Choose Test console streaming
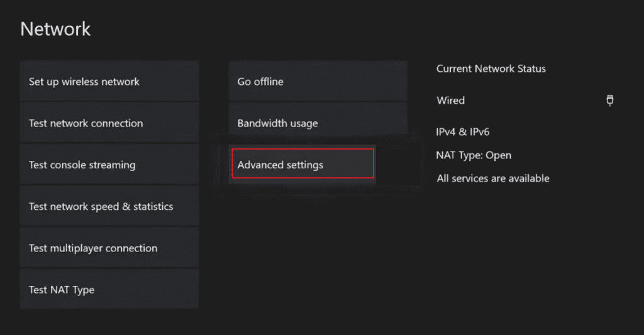 point(109,164)
